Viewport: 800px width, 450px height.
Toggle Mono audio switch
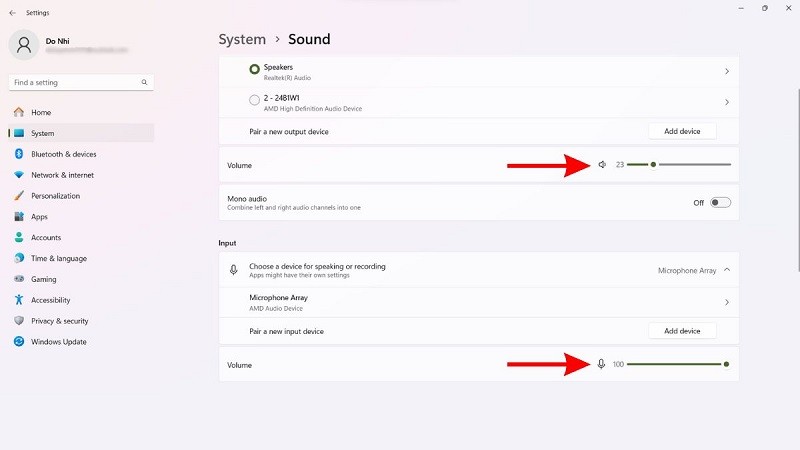[x=720, y=202]
